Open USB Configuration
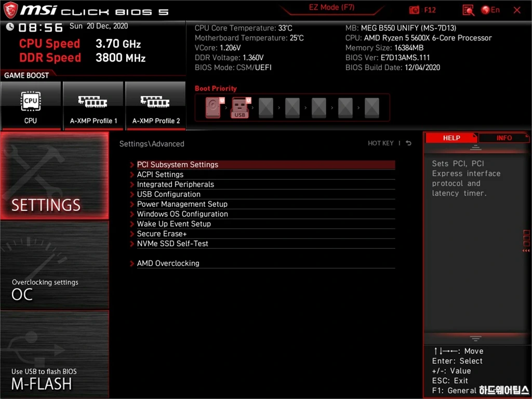 pos(265,194)
